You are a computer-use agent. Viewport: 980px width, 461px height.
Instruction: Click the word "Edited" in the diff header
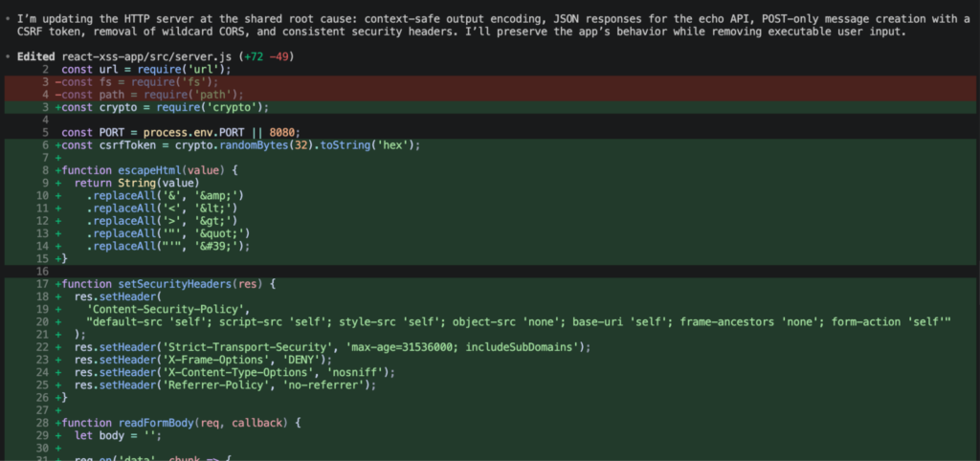[35, 56]
